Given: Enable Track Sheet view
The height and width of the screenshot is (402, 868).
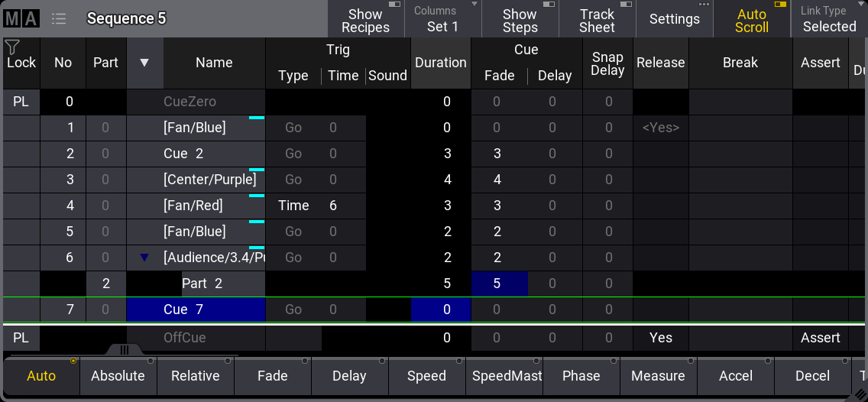Looking at the screenshot, I should coord(597,20).
